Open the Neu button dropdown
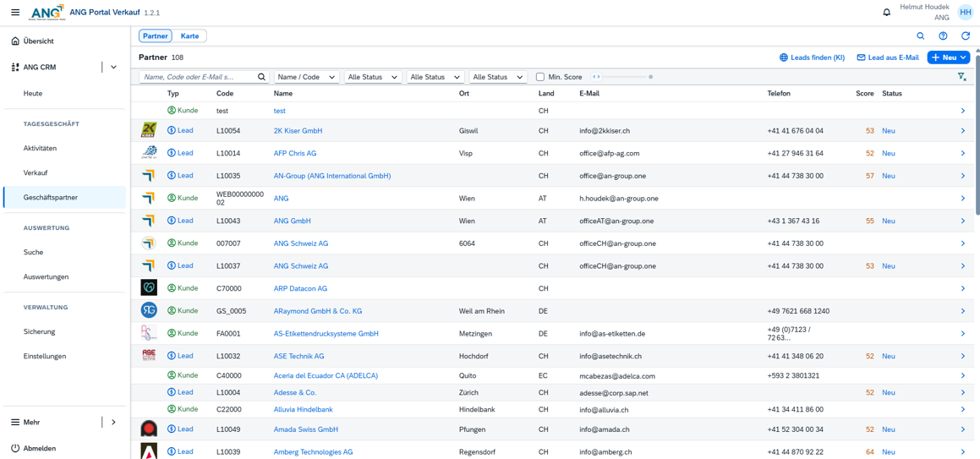The image size is (980, 459). (962, 57)
